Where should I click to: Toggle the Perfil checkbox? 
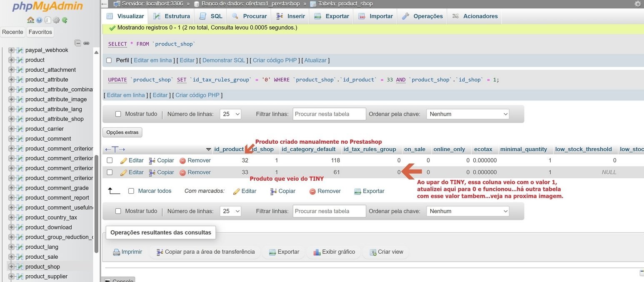(109, 60)
